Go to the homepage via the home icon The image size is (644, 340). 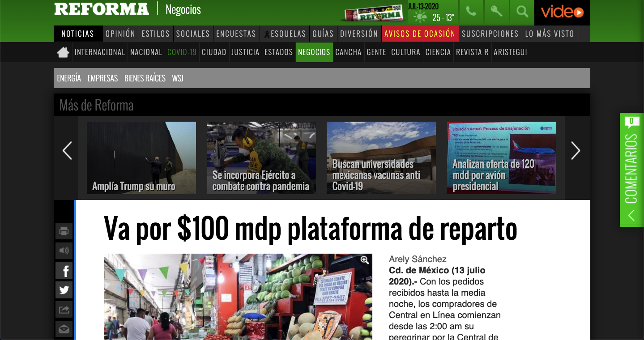63,52
